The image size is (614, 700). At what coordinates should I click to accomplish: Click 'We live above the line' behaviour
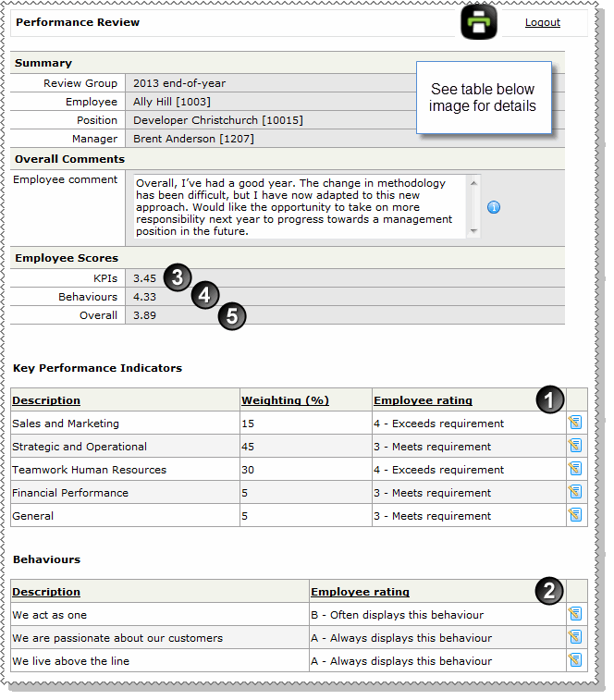pyautogui.click(x=70, y=661)
